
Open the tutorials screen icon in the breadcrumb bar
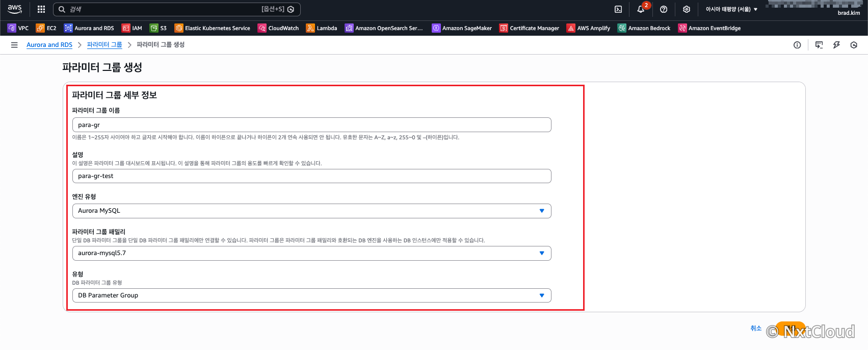click(819, 45)
